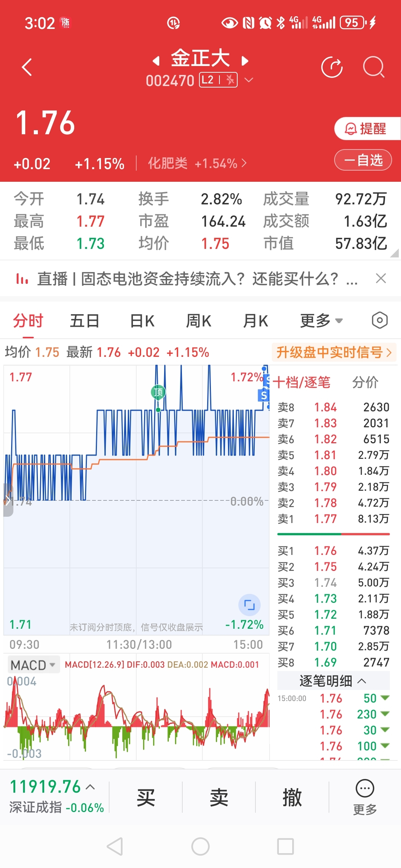Tap Android home navigation button
Screen dimensions: 401x868
200,846
